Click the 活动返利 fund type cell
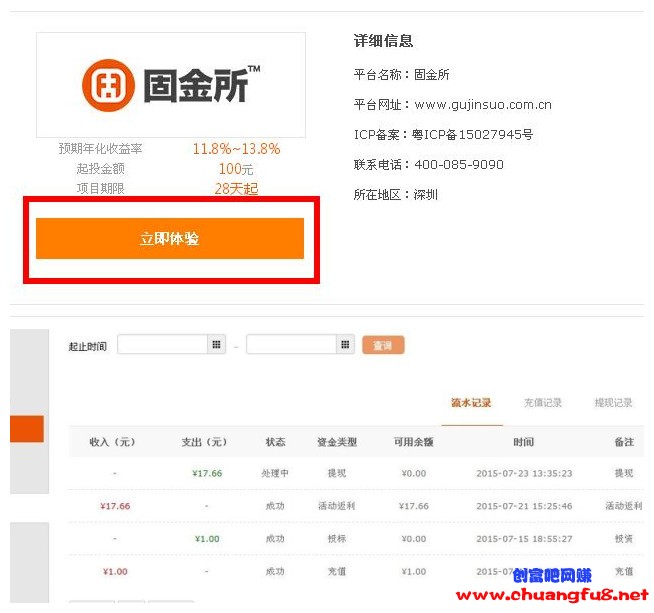This screenshot has width=654, height=613. coord(337,506)
